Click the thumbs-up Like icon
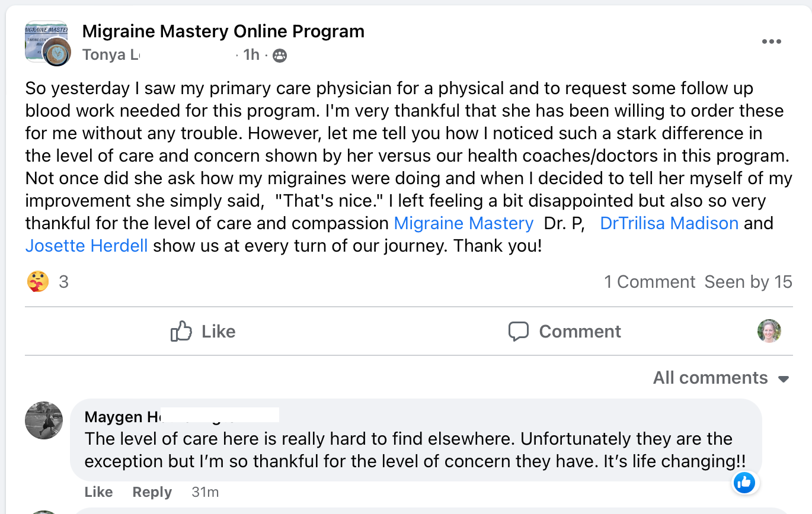The height and width of the screenshot is (514, 812). coord(181,331)
